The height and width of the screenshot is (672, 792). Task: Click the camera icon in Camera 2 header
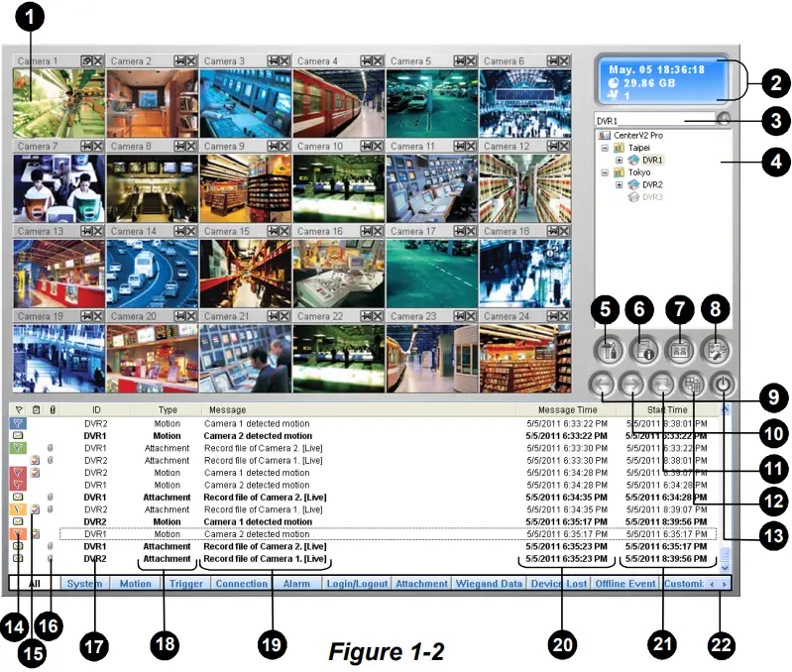[x=179, y=61]
